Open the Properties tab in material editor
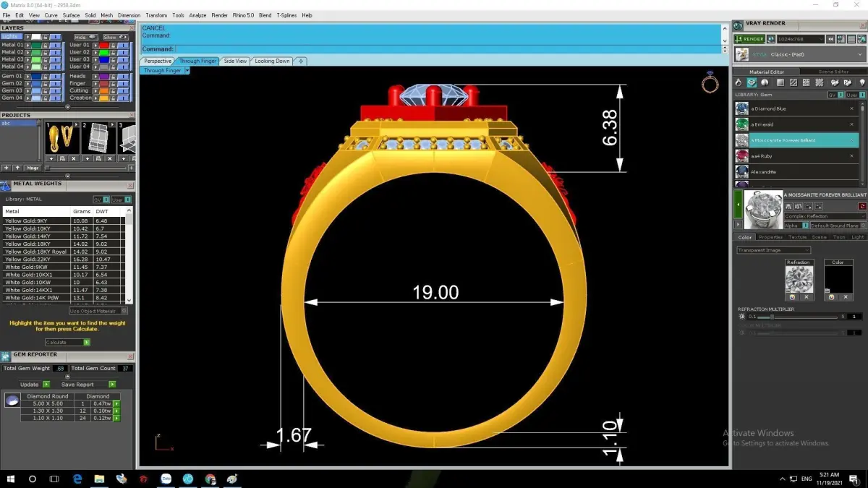The width and height of the screenshot is (868, 488). pyautogui.click(x=770, y=237)
